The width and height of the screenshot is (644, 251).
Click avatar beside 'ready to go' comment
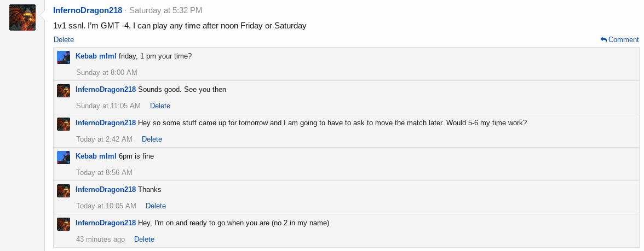(x=64, y=224)
